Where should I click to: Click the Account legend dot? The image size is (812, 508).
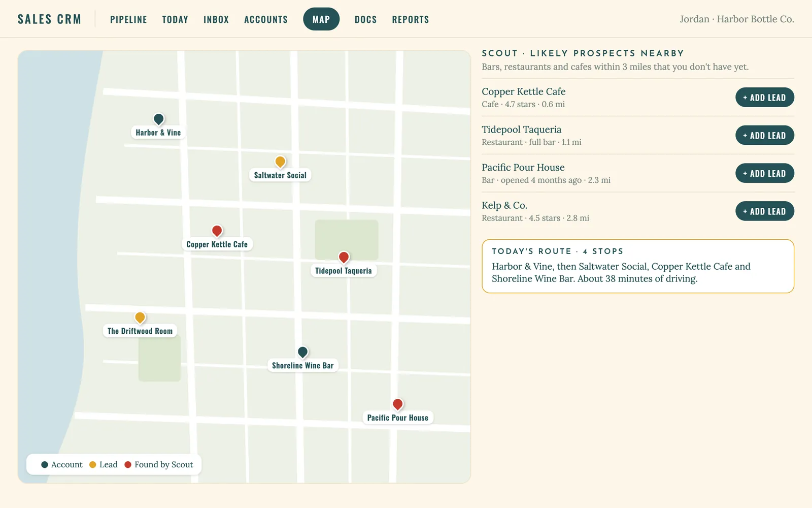point(45,465)
